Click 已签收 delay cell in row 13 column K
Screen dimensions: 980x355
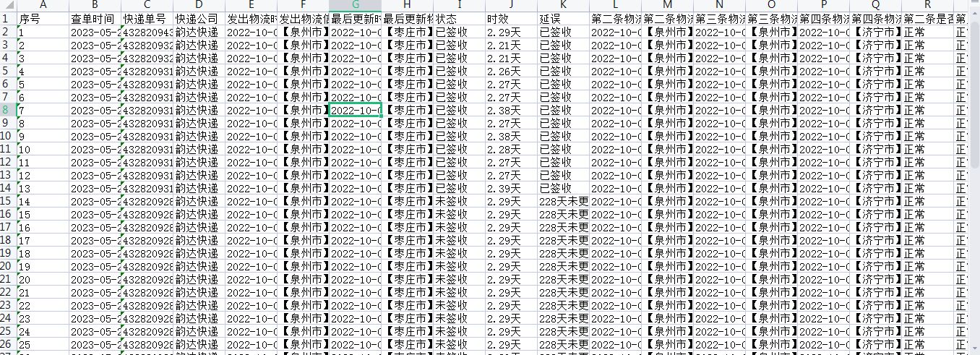(x=564, y=175)
